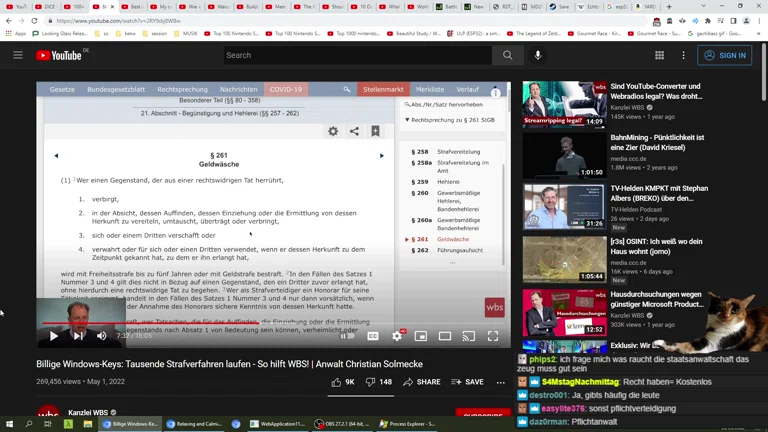Go back in browser history

click(x=9, y=21)
